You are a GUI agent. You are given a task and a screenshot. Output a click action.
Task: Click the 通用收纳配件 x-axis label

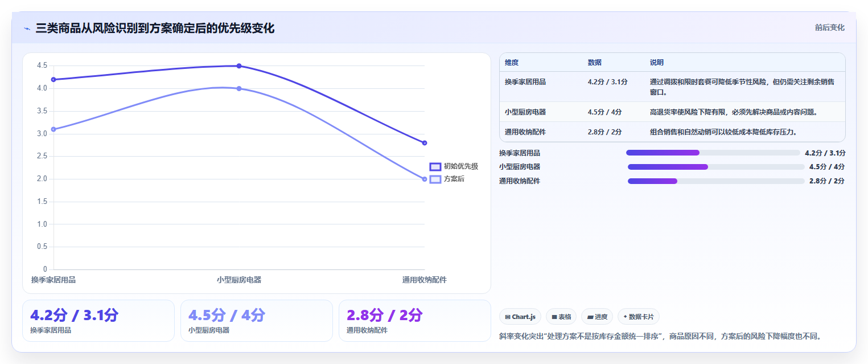click(x=425, y=280)
